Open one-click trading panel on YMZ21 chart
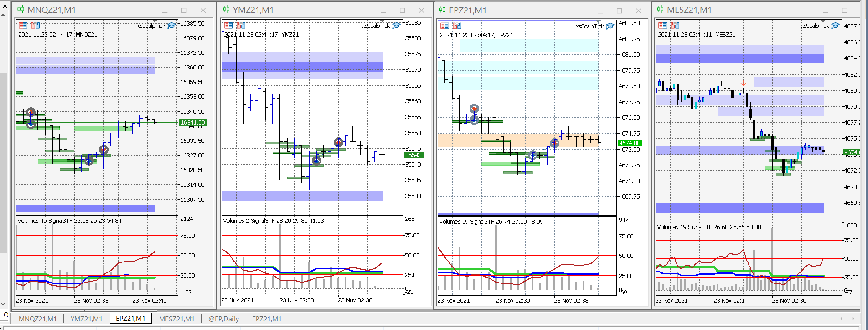This screenshot has height=330, width=868. [x=229, y=26]
